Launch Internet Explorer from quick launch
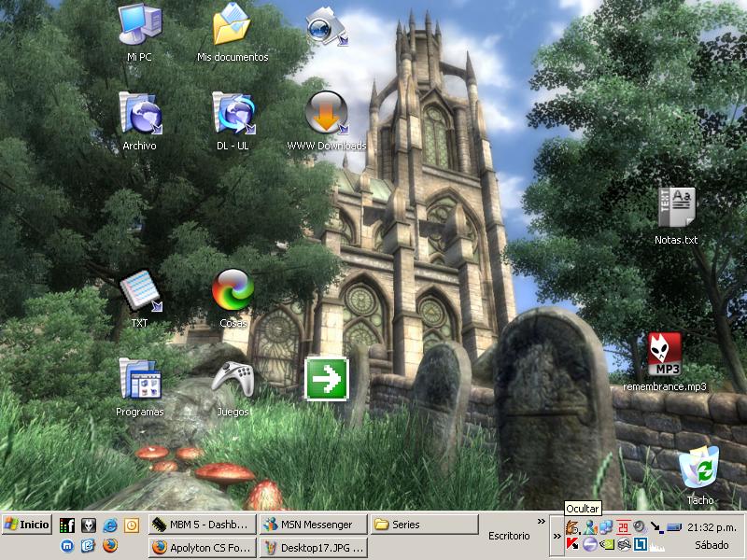This screenshot has height=560, width=747. [110, 525]
